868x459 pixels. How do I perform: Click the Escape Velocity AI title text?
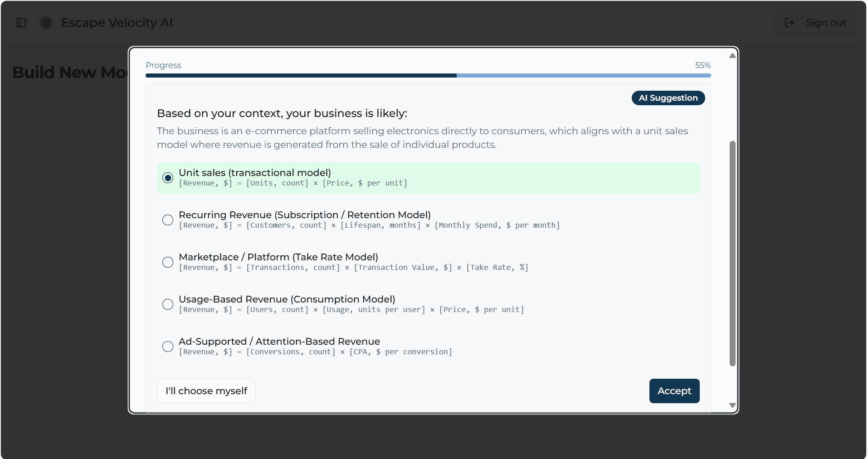pos(117,23)
